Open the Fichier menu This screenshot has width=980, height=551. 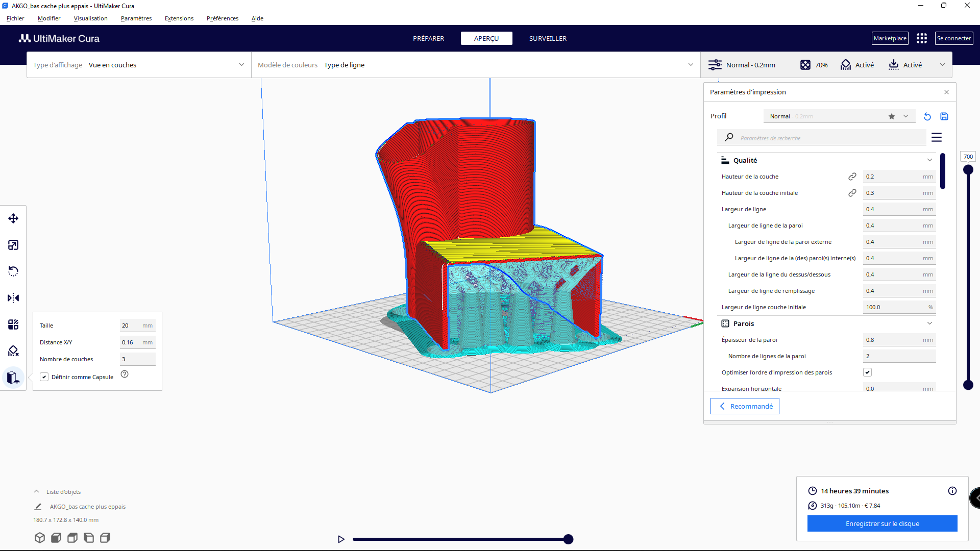[x=15, y=18]
